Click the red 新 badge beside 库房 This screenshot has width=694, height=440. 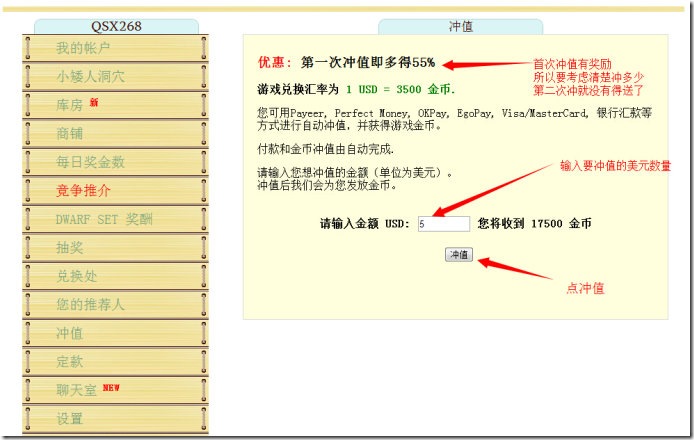(x=94, y=103)
